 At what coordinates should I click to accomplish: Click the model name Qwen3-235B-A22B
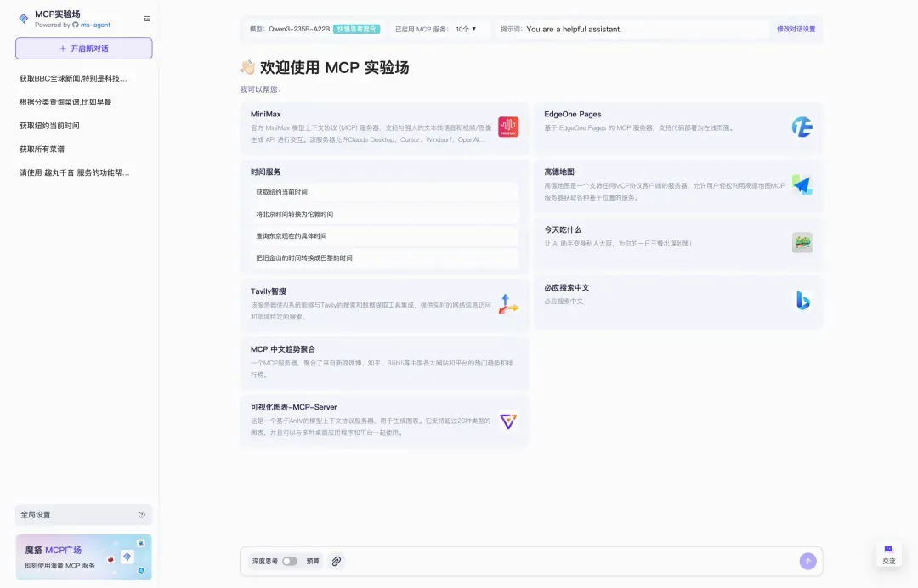pyautogui.click(x=299, y=29)
